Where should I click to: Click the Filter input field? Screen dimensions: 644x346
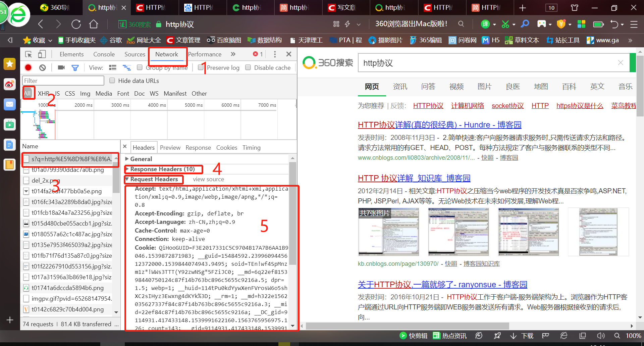tap(63, 81)
